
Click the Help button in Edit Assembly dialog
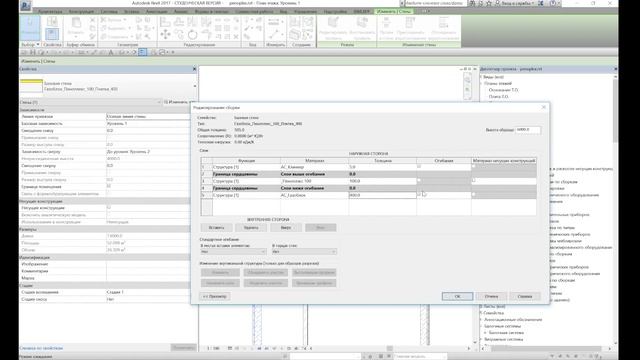[525, 296]
